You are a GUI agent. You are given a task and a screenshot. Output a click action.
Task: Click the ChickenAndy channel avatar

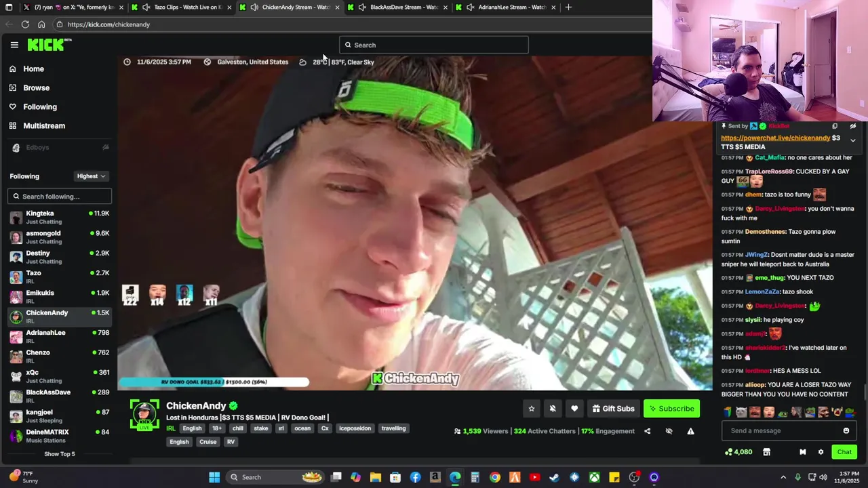[144, 415]
